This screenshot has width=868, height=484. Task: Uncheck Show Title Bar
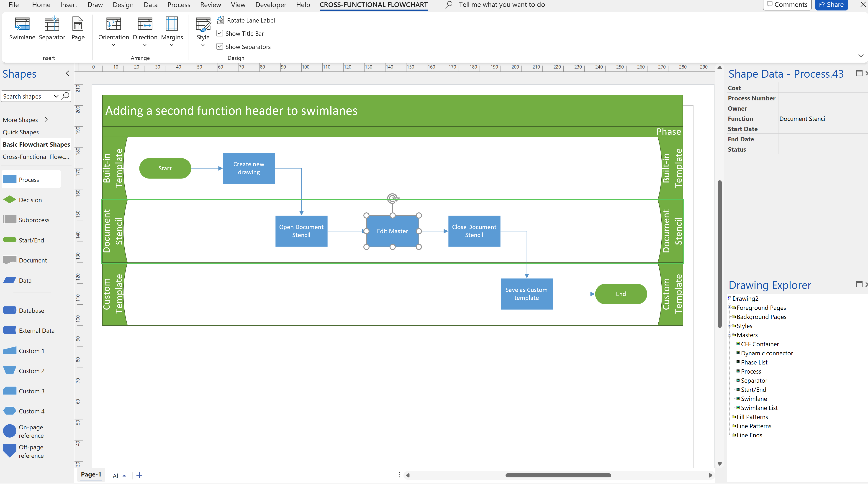coord(220,33)
